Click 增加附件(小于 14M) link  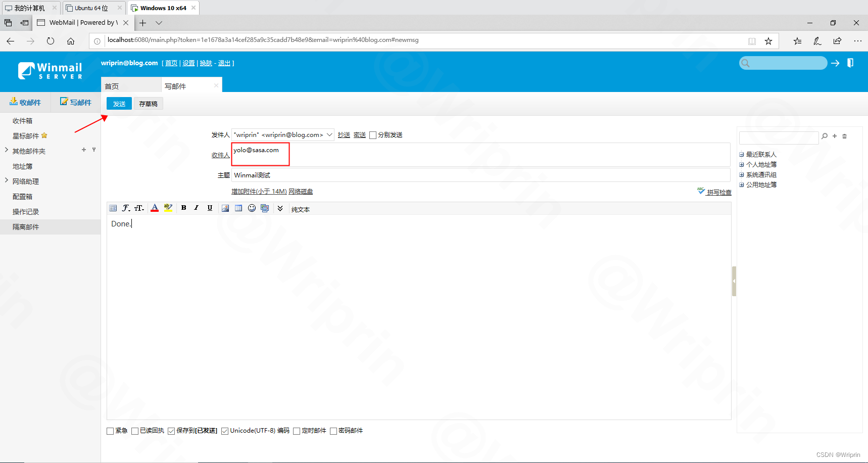click(x=259, y=192)
